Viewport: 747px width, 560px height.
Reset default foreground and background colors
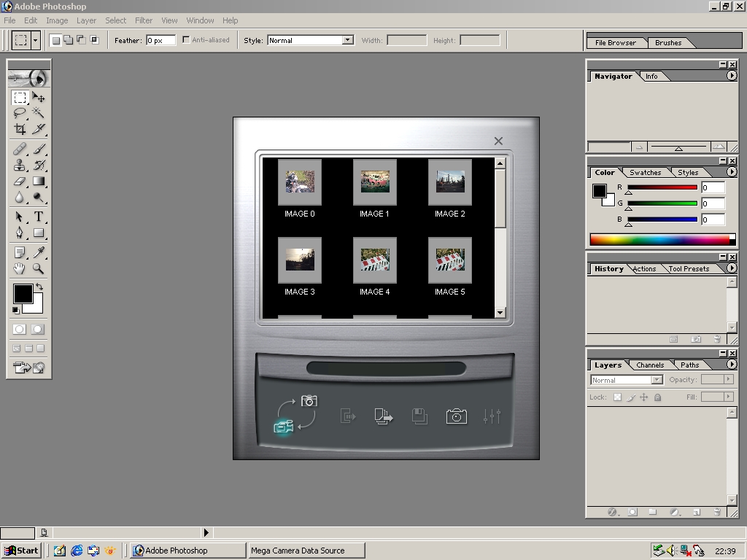[16, 311]
